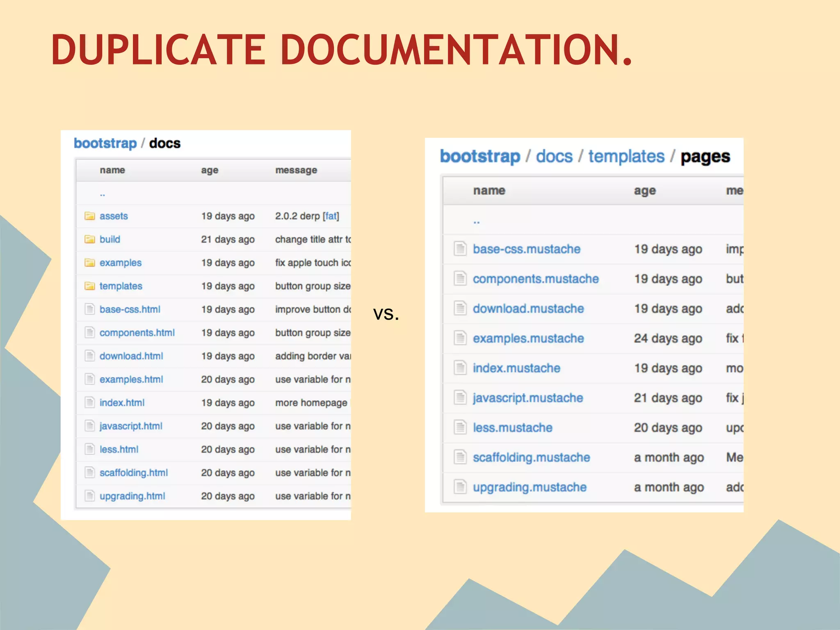Open base-css.html file
Image resolution: width=840 pixels, height=630 pixels.
pyautogui.click(x=130, y=309)
